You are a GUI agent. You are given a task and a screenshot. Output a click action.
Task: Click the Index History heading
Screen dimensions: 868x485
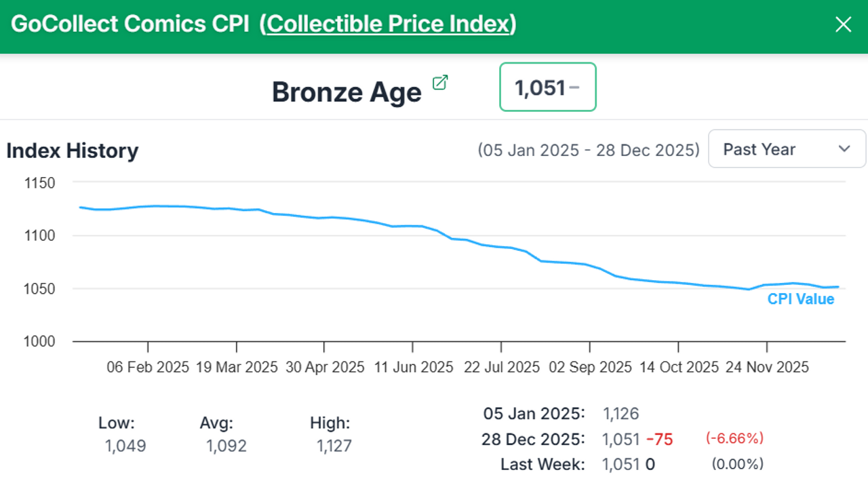(x=72, y=151)
